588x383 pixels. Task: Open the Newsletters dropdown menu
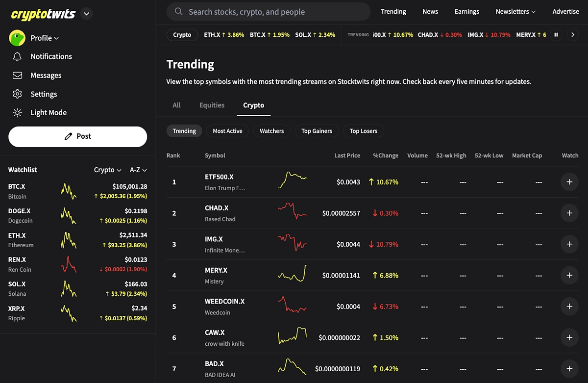coord(515,11)
